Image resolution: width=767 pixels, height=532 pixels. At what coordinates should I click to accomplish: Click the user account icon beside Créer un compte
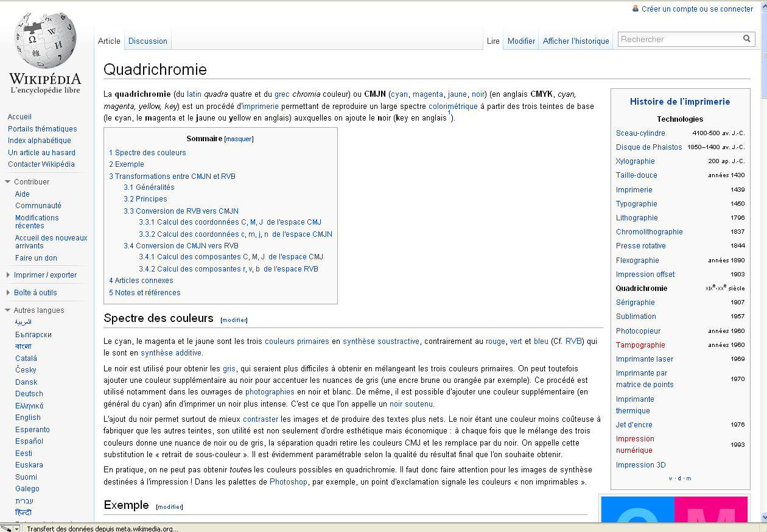pyautogui.click(x=636, y=9)
